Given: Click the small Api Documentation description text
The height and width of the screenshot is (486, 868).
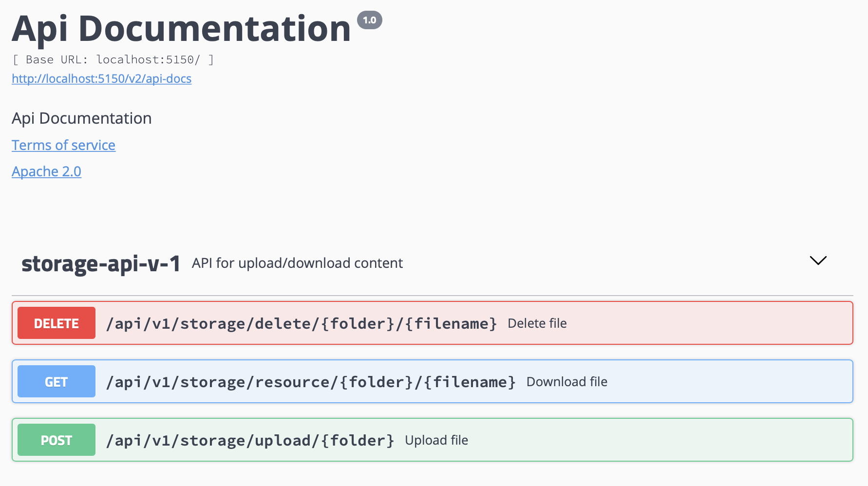Looking at the screenshot, I should point(82,118).
